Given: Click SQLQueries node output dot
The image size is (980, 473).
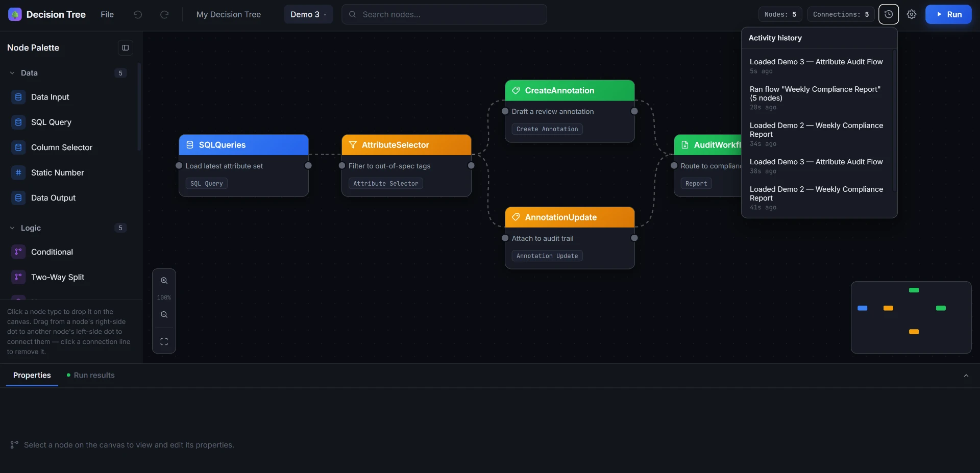Looking at the screenshot, I should coord(308,166).
